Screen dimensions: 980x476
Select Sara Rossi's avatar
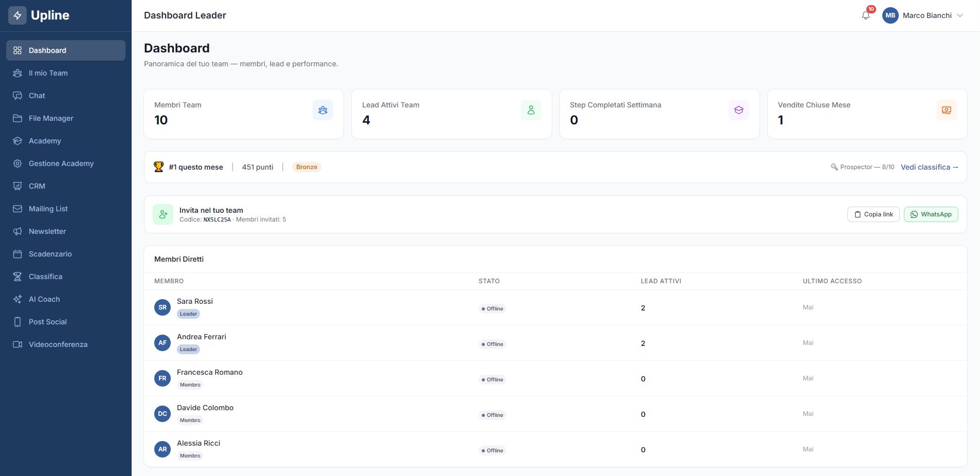pyautogui.click(x=162, y=307)
